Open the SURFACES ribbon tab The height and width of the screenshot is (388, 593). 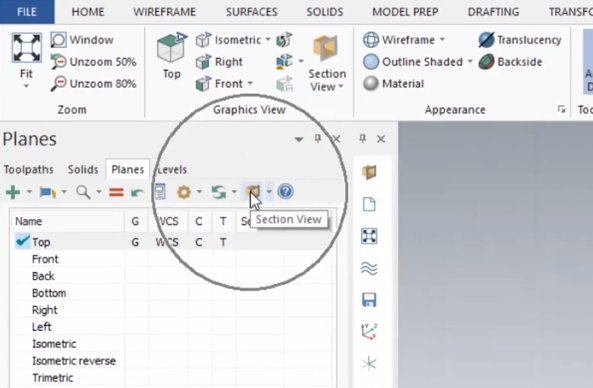point(251,12)
